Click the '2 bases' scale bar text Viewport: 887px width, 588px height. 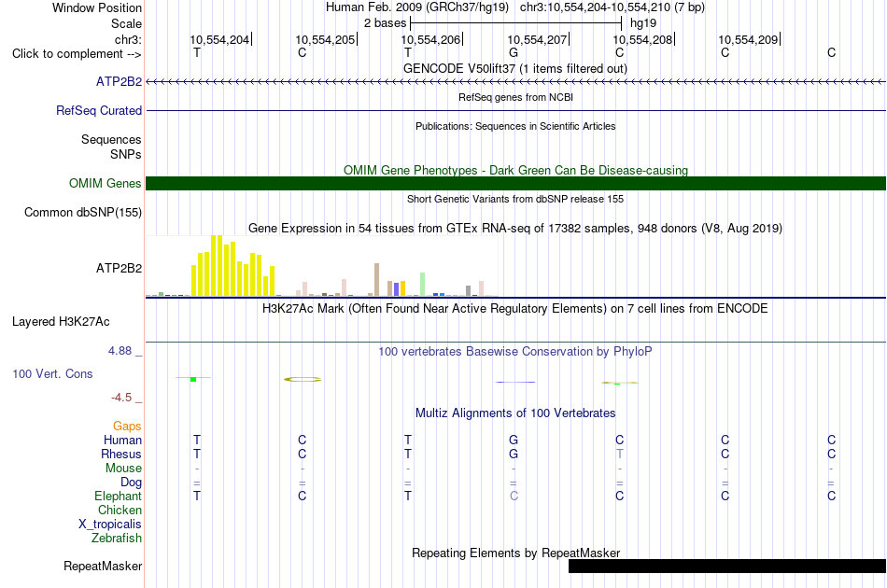(385, 23)
